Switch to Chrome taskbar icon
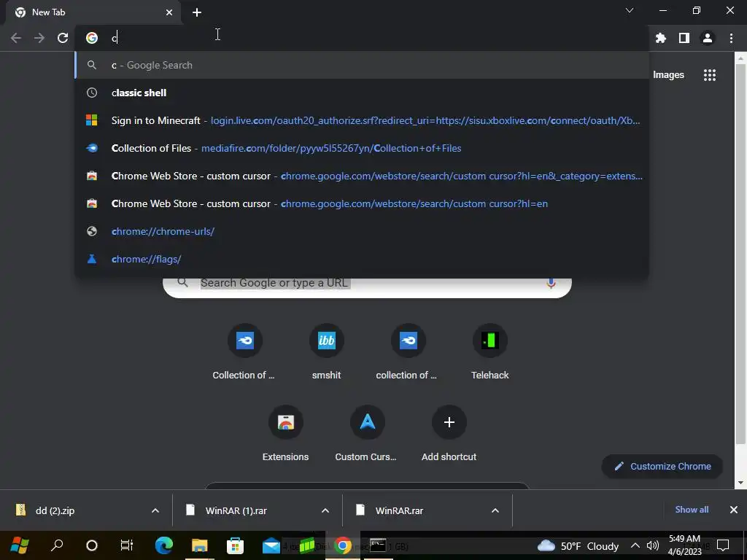 343,545
